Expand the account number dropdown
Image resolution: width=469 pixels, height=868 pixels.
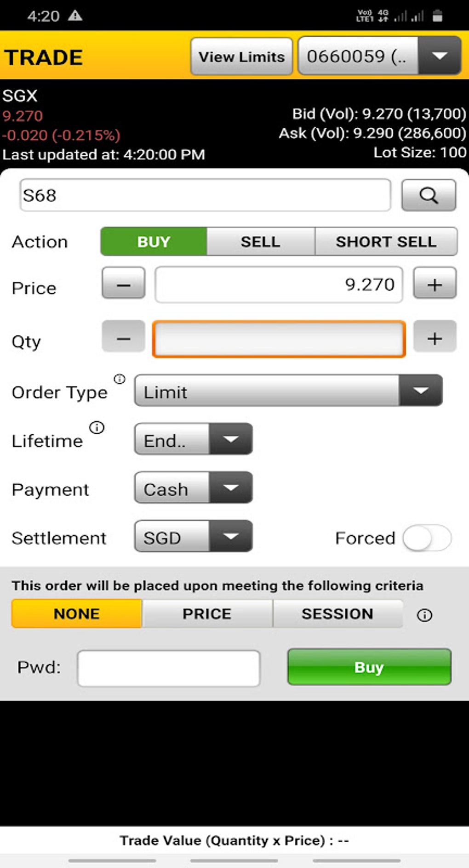(439, 56)
